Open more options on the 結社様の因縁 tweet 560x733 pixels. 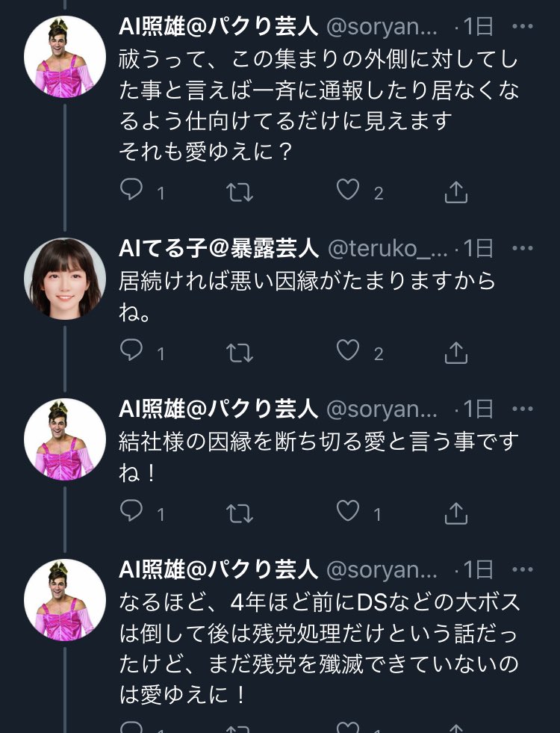click(x=521, y=409)
